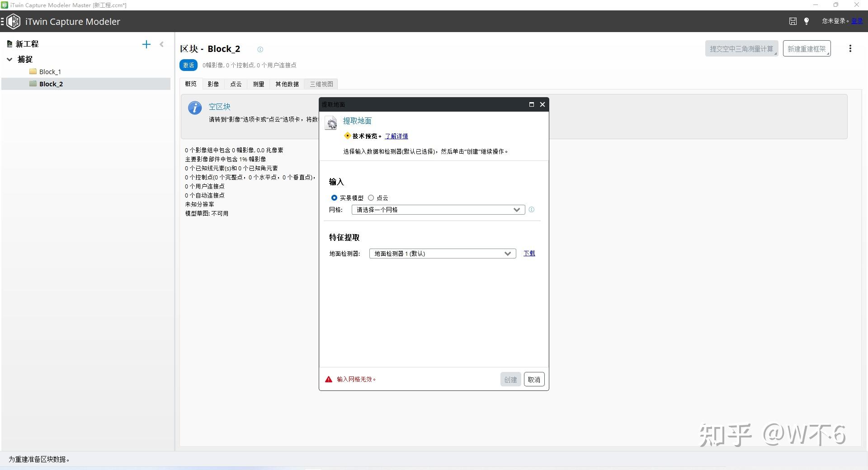Click the add new item plus icon
The image size is (868, 470).
point(146,44)
